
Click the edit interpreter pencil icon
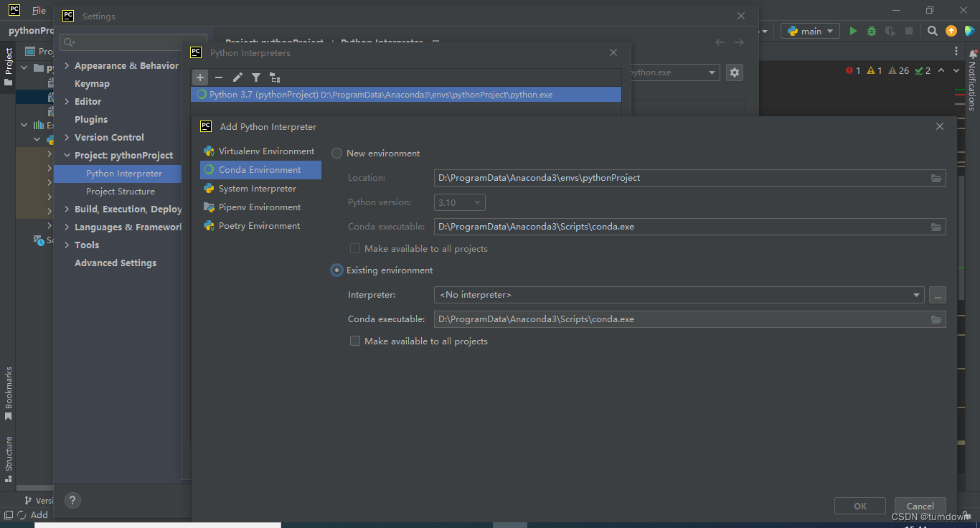pyautogui.click(x=237, y=77)
